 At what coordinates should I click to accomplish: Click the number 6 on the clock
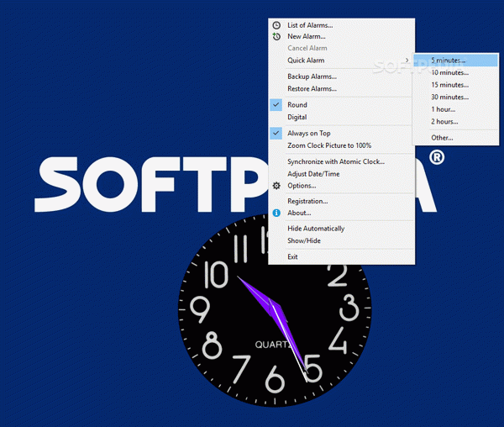(275, 379)
